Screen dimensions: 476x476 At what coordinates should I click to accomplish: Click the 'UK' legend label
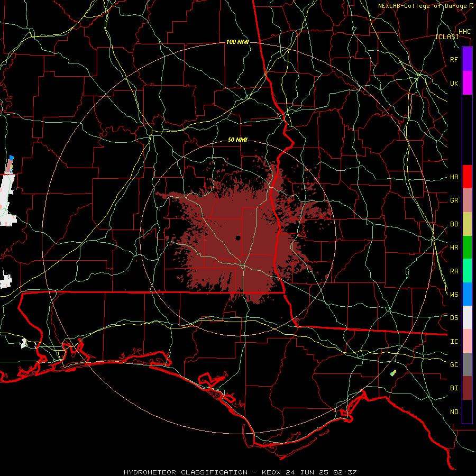pyautogui.click(x=454, y=83)
